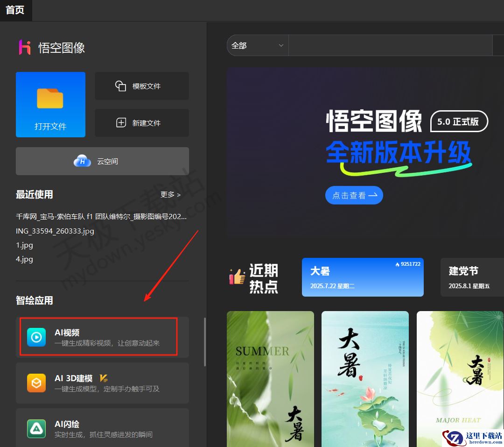
Task: Open recent file 4.jpg
Action: (x=24, y=259)
